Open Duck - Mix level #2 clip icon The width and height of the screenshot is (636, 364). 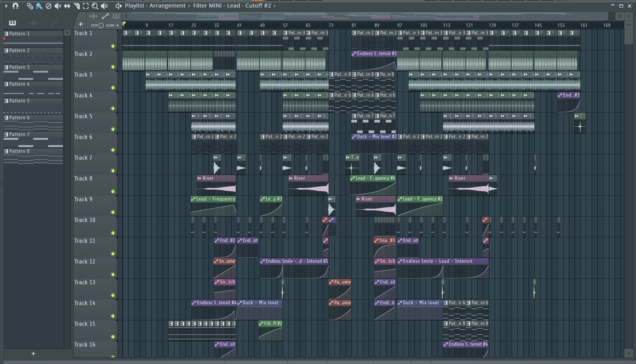pyautogui.click(x=354, y=137)
